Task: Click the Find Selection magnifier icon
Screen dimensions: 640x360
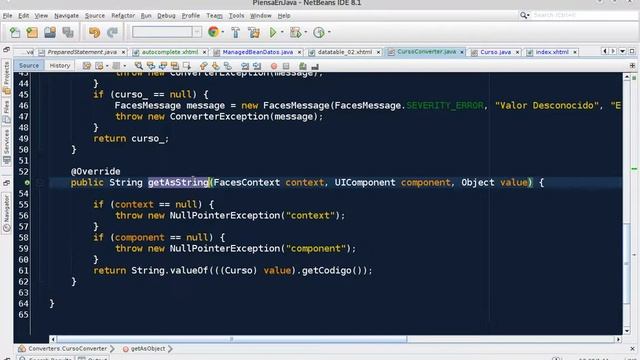Action: pos(138,66)
